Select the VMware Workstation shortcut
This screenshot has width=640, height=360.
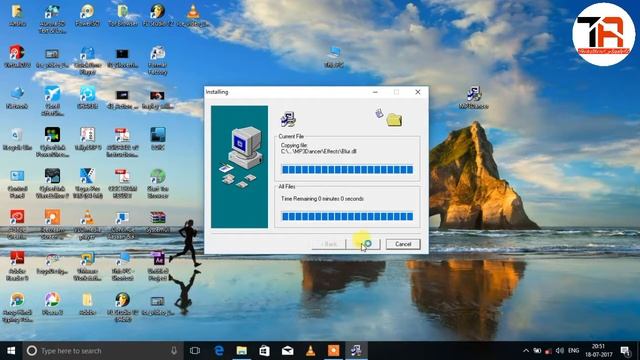(x=87, y=266)
